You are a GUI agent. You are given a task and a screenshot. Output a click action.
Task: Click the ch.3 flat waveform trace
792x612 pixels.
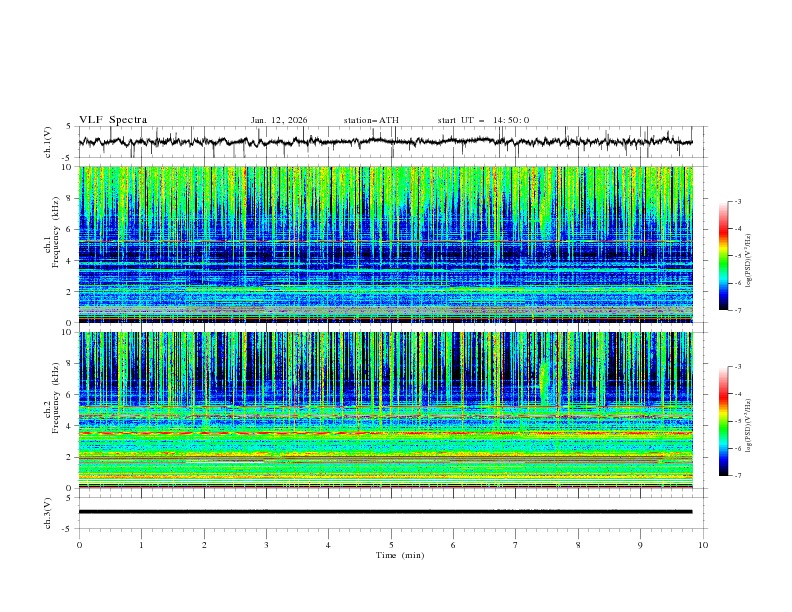pos(390,512)
